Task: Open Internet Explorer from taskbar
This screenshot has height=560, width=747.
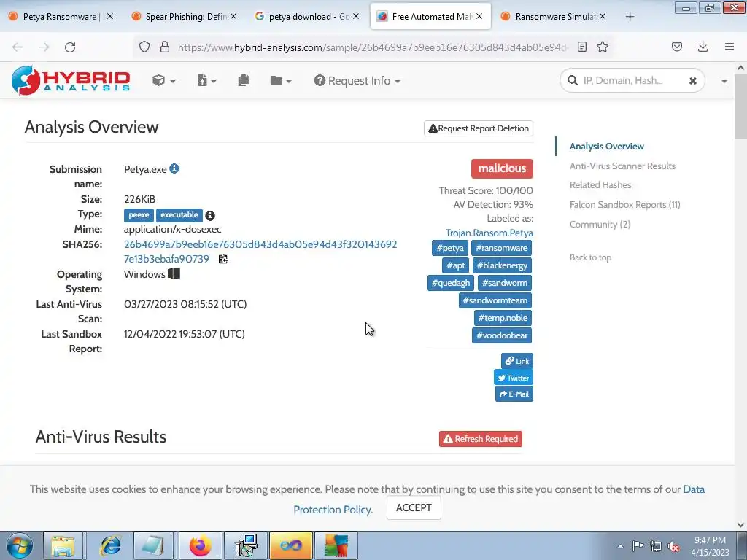Action: click(109, 545)
